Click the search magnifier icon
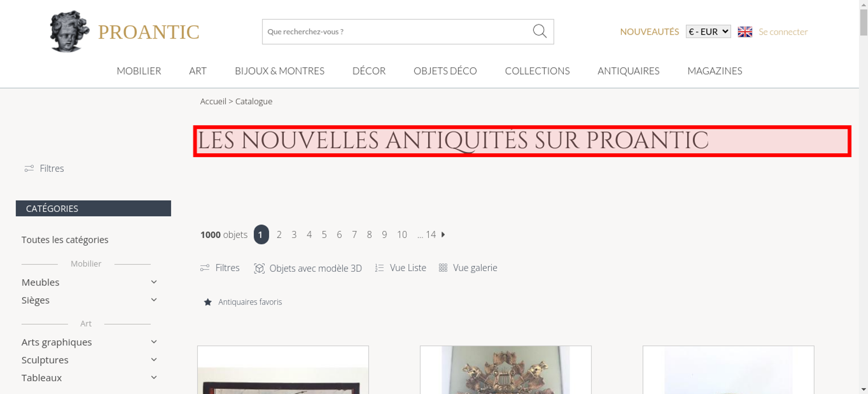The height and width of the screenshot is (394, 868). tap(539, 31)
